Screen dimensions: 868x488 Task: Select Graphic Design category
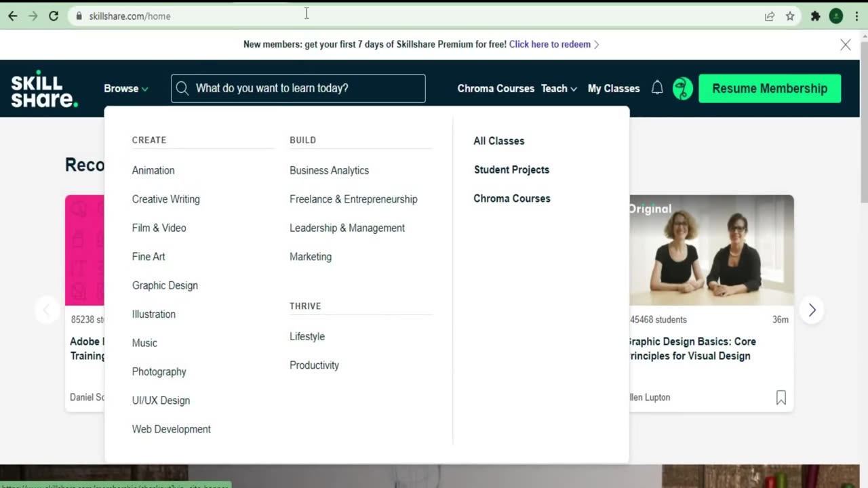point(165,285)
